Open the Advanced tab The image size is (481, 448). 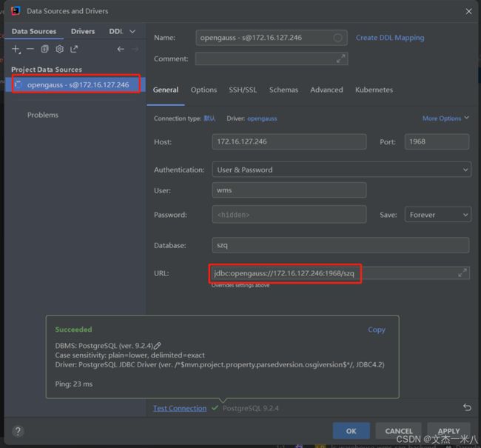point(326,90)
